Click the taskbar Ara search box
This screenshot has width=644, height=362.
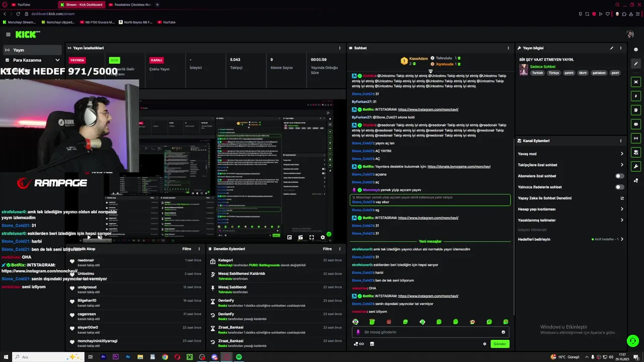click(x=48, y=357)
